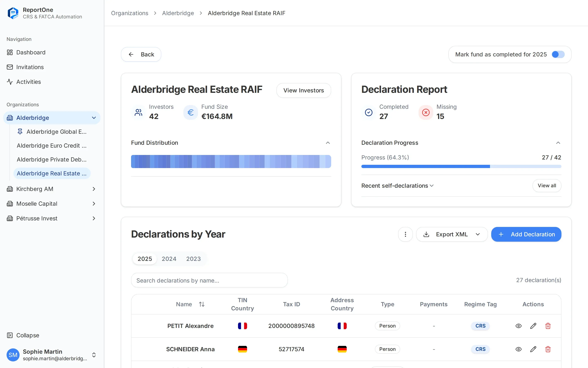Expand the Pétrusse Invest chevron

(x=94, y=218)
